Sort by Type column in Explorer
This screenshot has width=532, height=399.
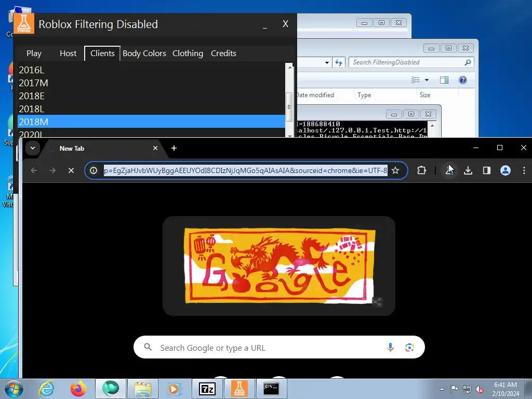(385, 95)
